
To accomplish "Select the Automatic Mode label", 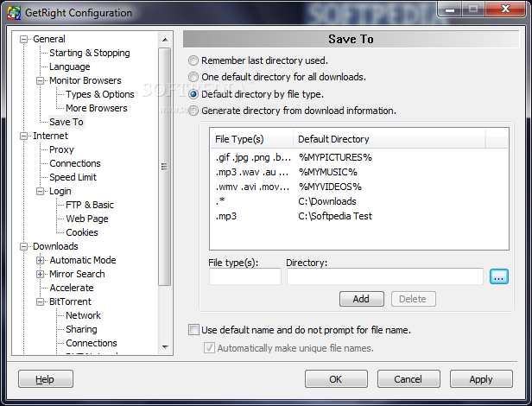I will click(83, 260).
